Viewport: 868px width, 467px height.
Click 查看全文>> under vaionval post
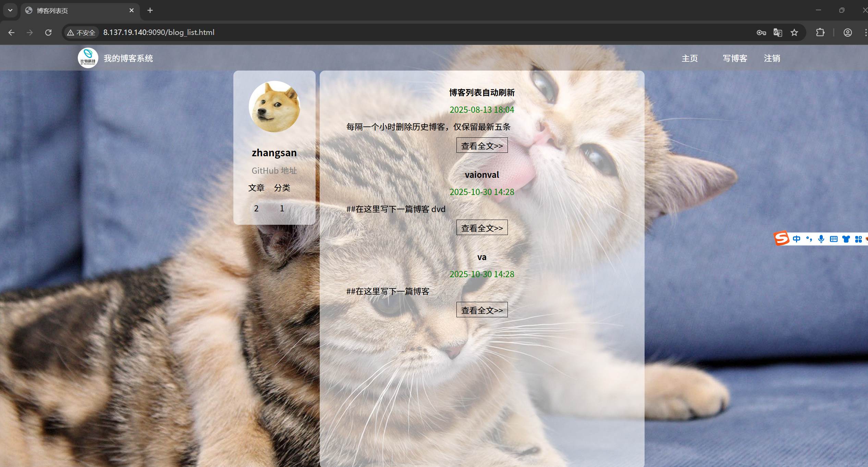(482, 228)
